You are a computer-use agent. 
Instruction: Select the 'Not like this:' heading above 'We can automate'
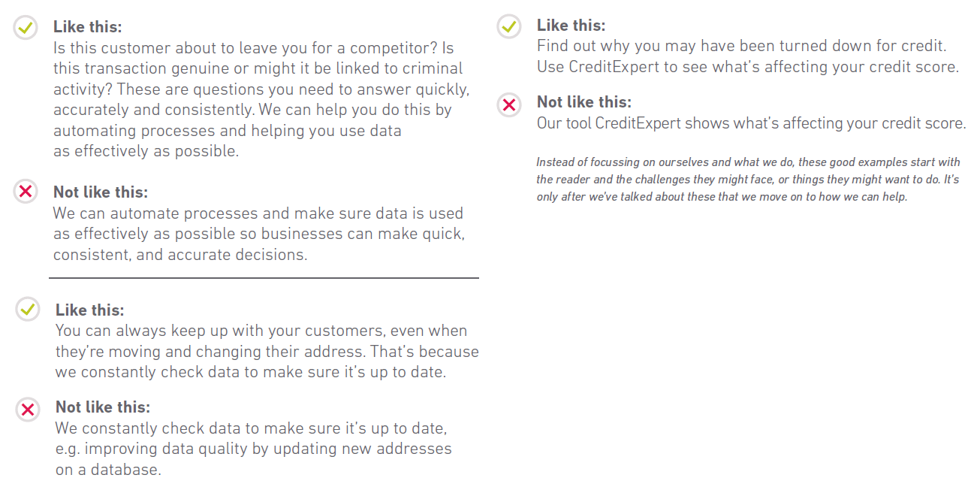tap(101, 192)
